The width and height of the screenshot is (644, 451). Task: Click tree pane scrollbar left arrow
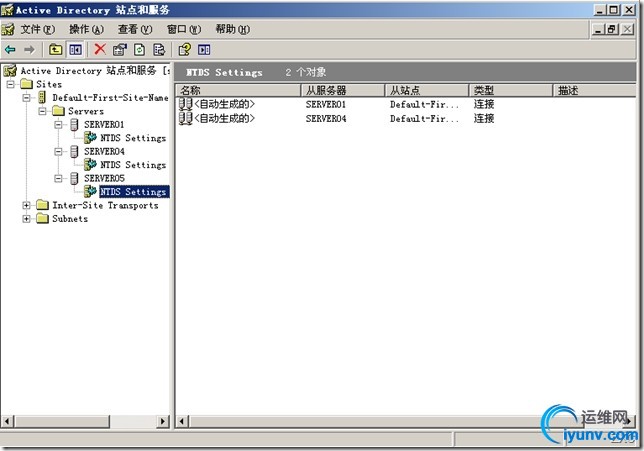click(x=7, y=421)
